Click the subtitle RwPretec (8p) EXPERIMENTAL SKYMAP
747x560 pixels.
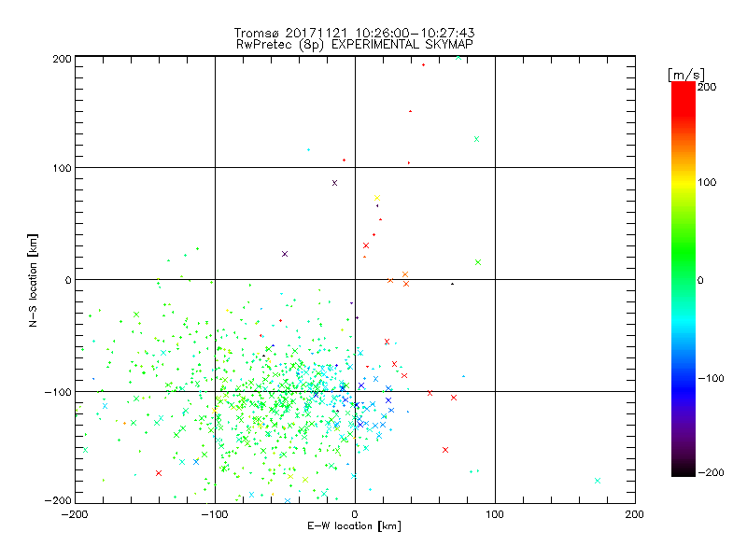pos(355,44)
